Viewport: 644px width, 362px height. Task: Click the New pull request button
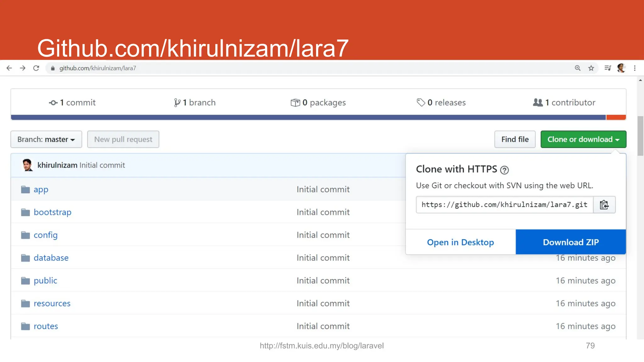tap(123, 139)
